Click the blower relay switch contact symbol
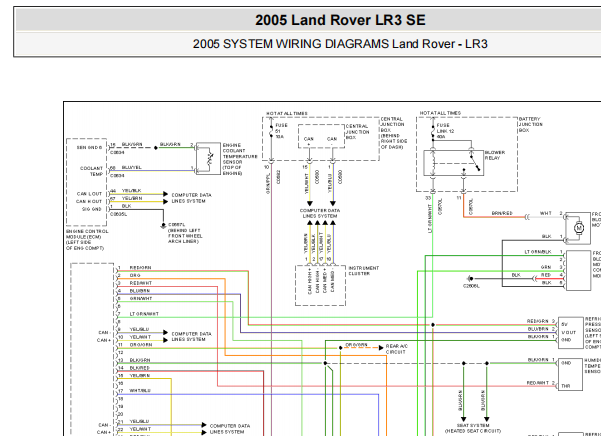The image size is (601, 436). coord(475,162)
